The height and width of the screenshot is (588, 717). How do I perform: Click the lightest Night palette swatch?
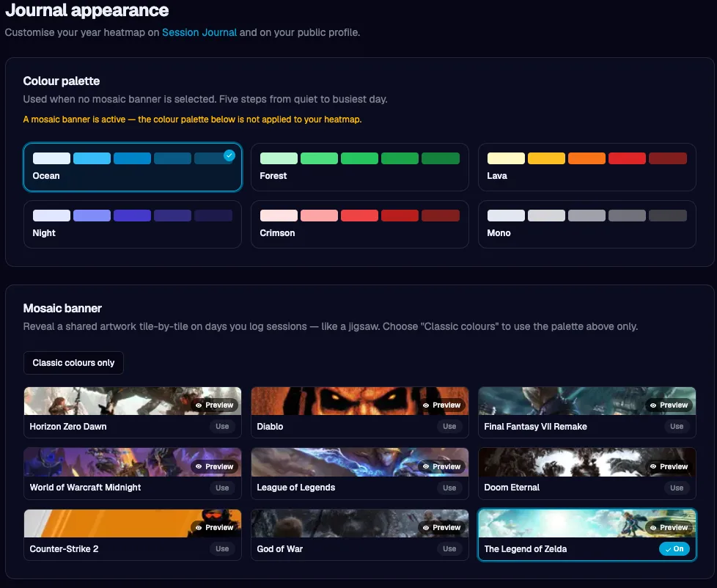click(x=51, y=216)
